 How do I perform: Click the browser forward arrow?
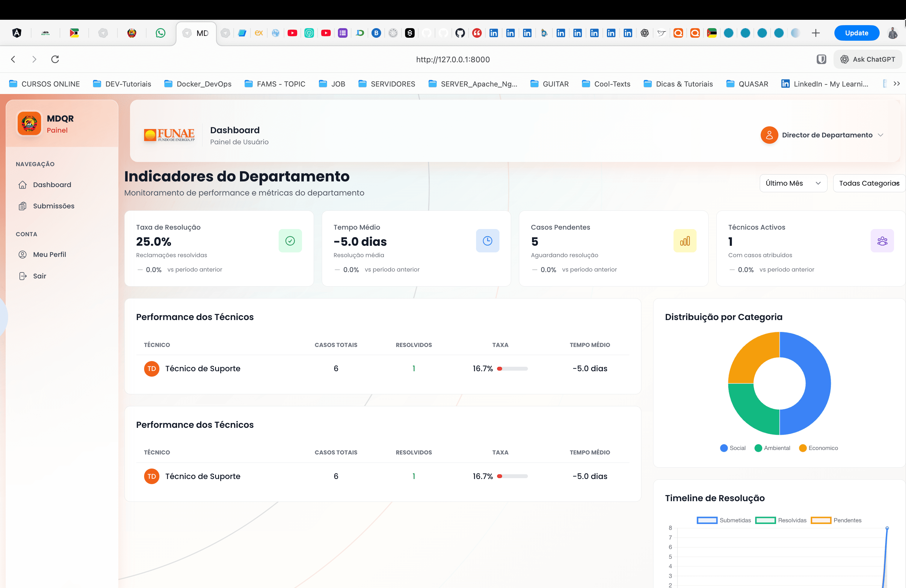coord(34,59)
